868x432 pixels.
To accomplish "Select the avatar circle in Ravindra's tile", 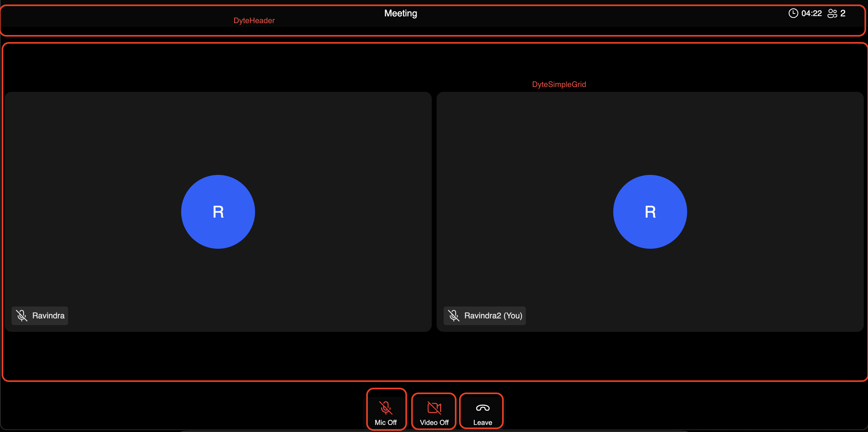I will (x=218, y=212).
